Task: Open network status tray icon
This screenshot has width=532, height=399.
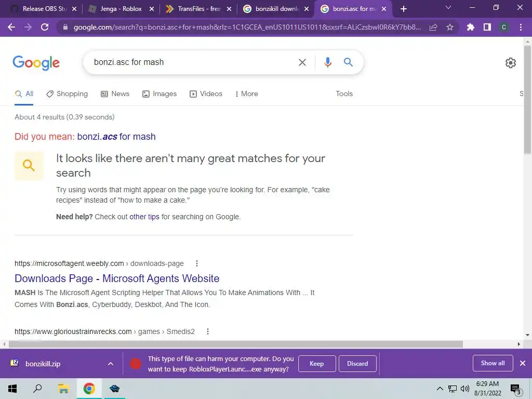Action: point(453,389)
